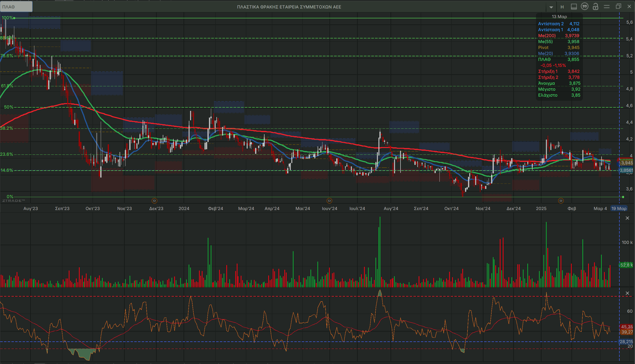Click the H timeframe button
This screenshot has height=364, width=635.
[562, 7]
